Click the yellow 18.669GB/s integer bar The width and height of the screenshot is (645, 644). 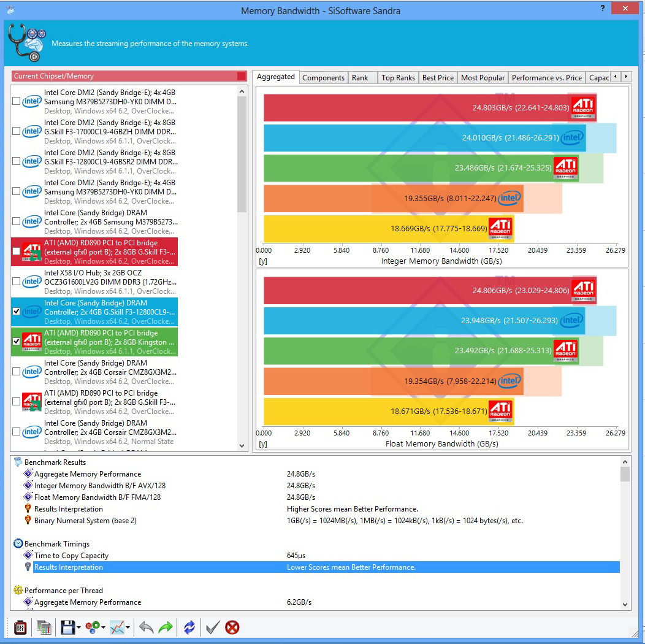[x=389, y=229]
